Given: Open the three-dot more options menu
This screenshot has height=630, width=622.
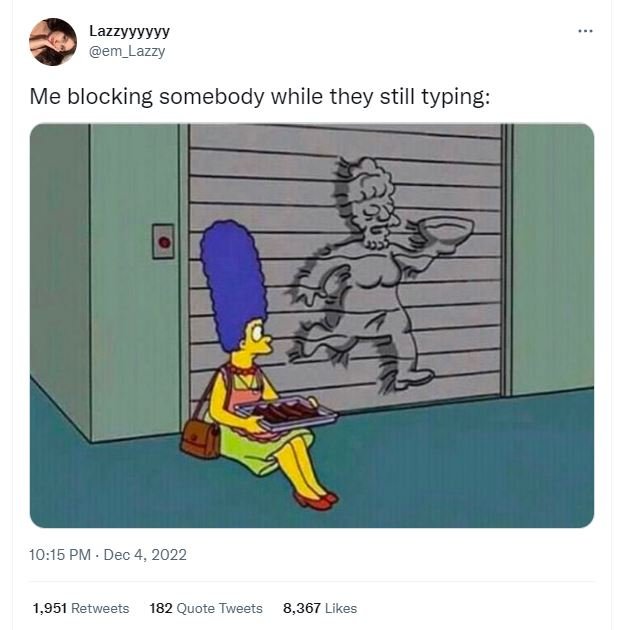Looking at the screenshot, I should (x=585, y=31).
